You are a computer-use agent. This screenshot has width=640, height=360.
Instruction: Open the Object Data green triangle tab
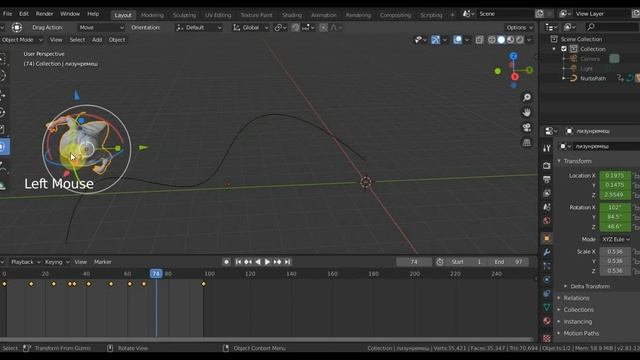[x=547, y=307]
